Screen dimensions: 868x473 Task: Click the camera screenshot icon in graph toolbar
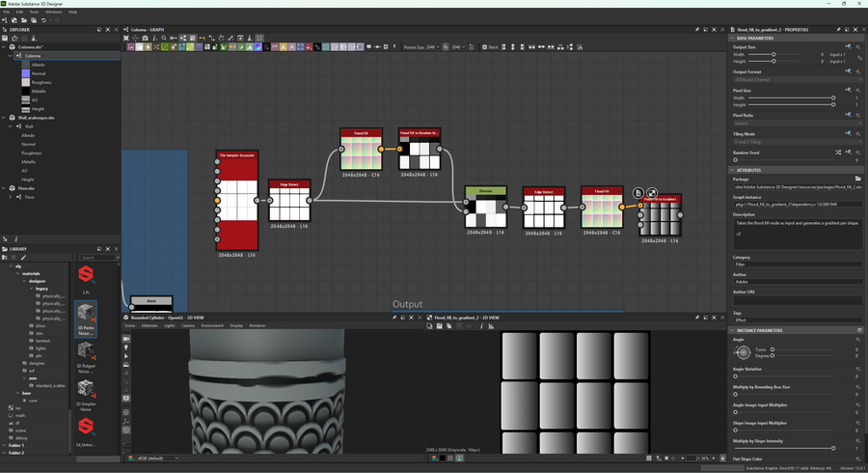[146, 39]
